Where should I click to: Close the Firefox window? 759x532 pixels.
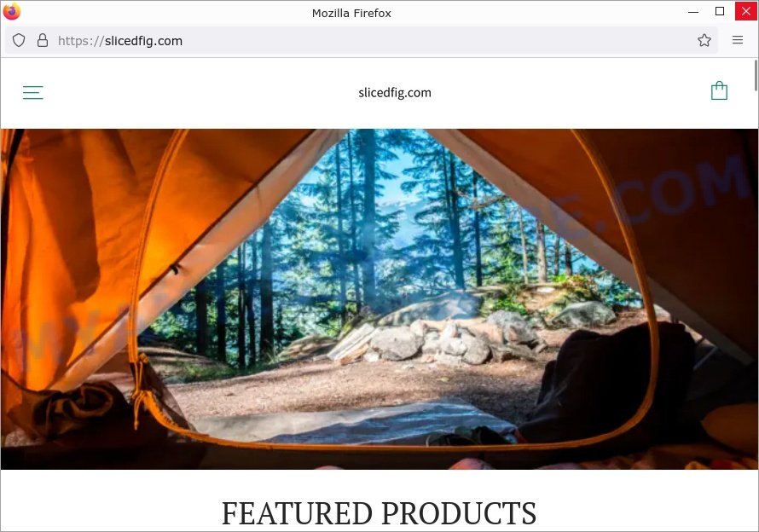[x=746, y=11]
